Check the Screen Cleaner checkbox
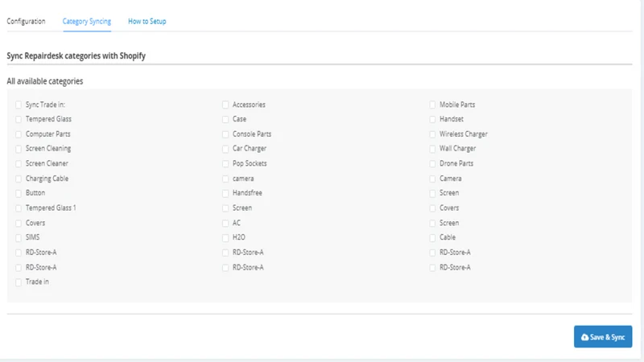644x362 pixels. (19, 164)
